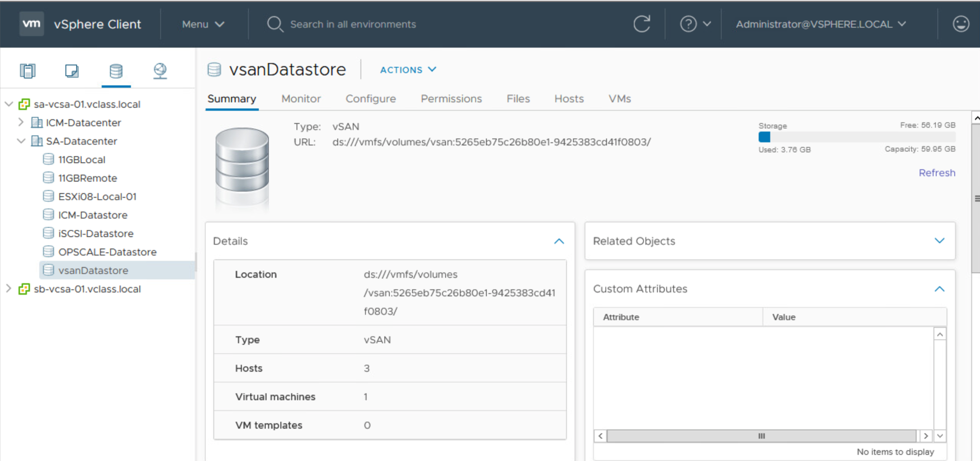Click the iSCSI-Datastore datastore icon
The image size is (980, 461).
click(49, 233)
